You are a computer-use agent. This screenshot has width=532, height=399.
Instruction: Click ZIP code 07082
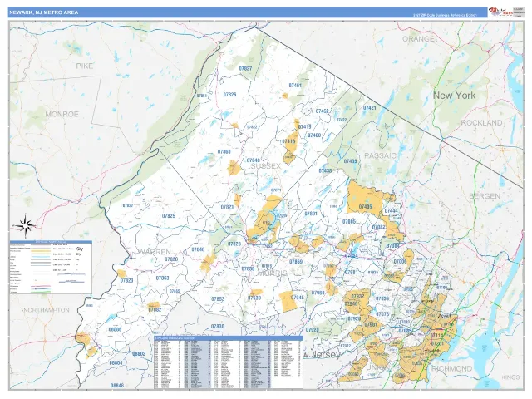[379, 227]
